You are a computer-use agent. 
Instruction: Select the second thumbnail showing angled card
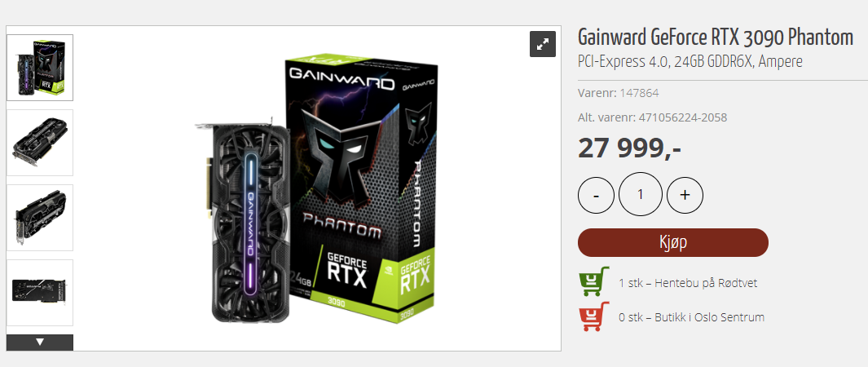click(x=40, y=143)
